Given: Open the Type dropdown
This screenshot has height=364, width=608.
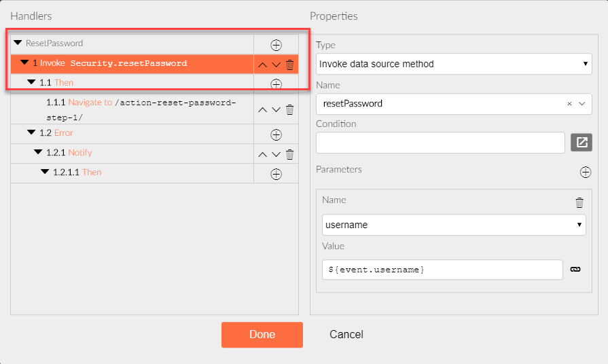Looking at the screenshot, I should click(454, 64).
